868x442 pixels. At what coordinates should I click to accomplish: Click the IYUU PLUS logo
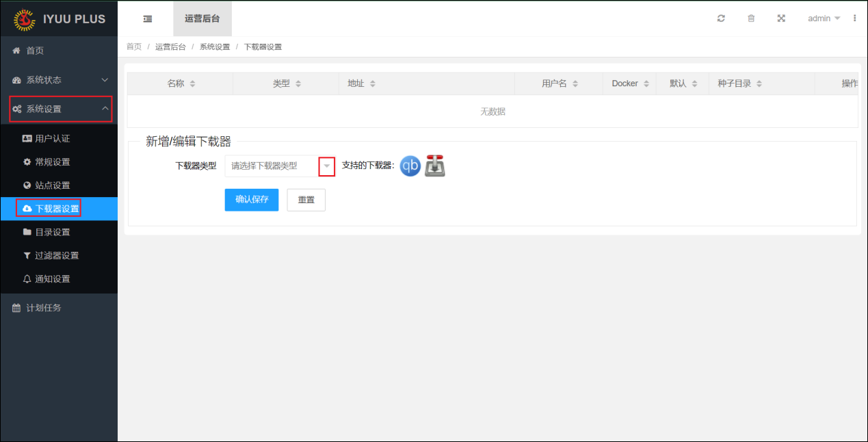pyautogui.click(x=60, y=18)
